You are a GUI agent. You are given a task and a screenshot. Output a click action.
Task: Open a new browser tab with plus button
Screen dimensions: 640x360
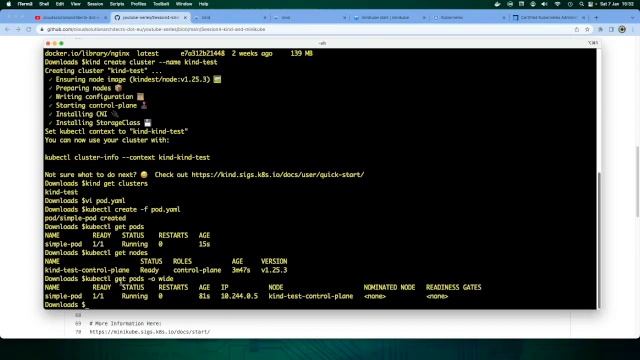tap(596, 18)
